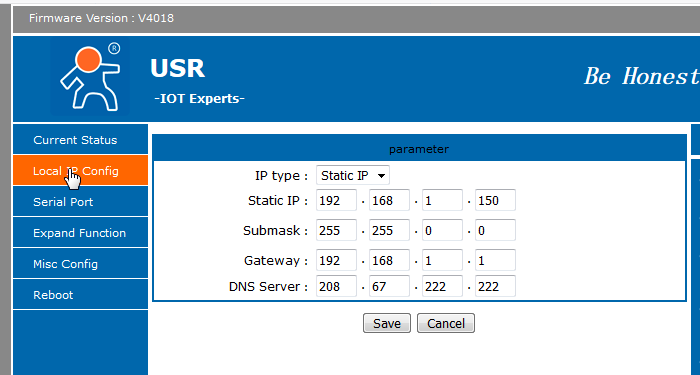The image size is (700, 375).
Task: Save the IP configuration
Action: click(x=387, y=323)
